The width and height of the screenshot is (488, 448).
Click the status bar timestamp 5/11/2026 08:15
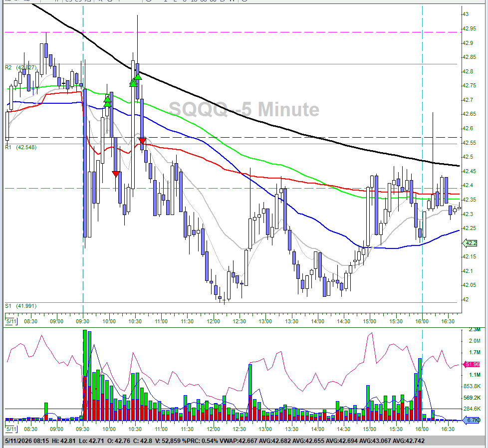pyautogui.click(x=27, y=441)
